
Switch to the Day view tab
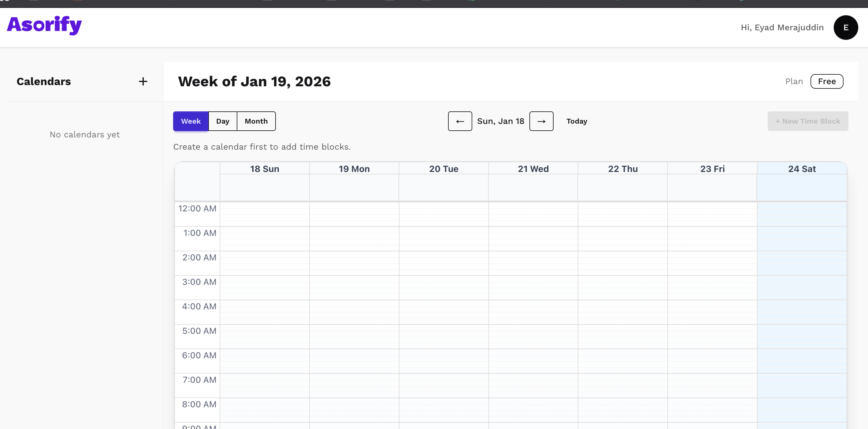(223, 121)
